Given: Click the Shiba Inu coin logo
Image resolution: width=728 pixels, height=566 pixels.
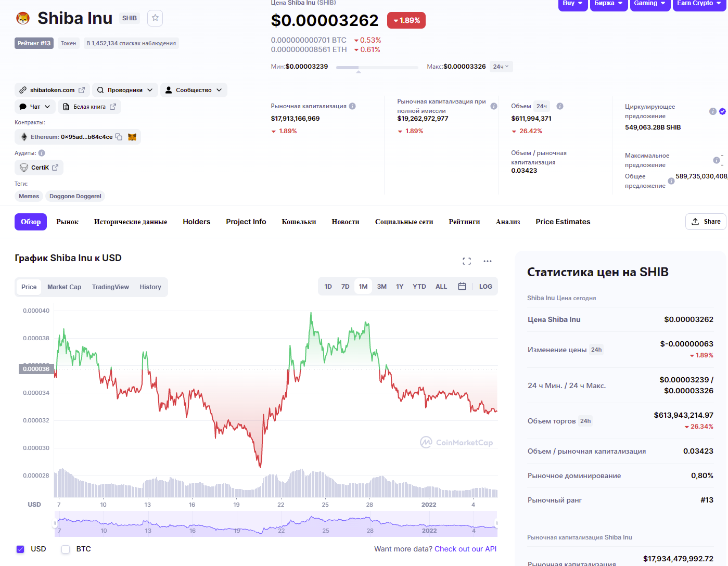Looking at the screenshot, I should click(x=23, y=19).
